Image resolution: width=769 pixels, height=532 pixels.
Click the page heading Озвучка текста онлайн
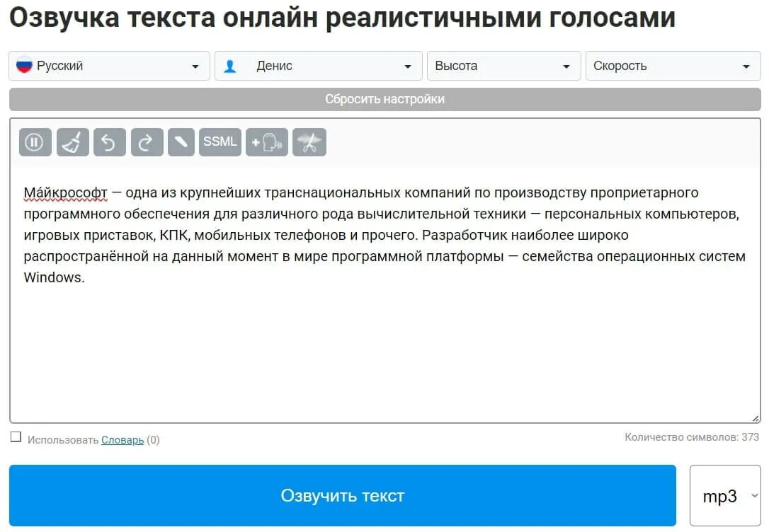(342, 17)
